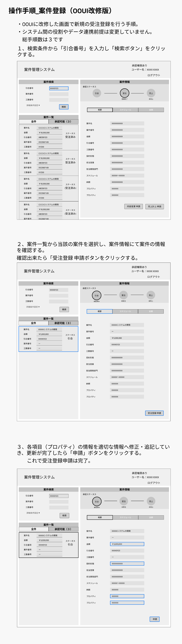Click the blue 受注登録 申請 button
Screen dimensions: 182x644
(154, 413)
